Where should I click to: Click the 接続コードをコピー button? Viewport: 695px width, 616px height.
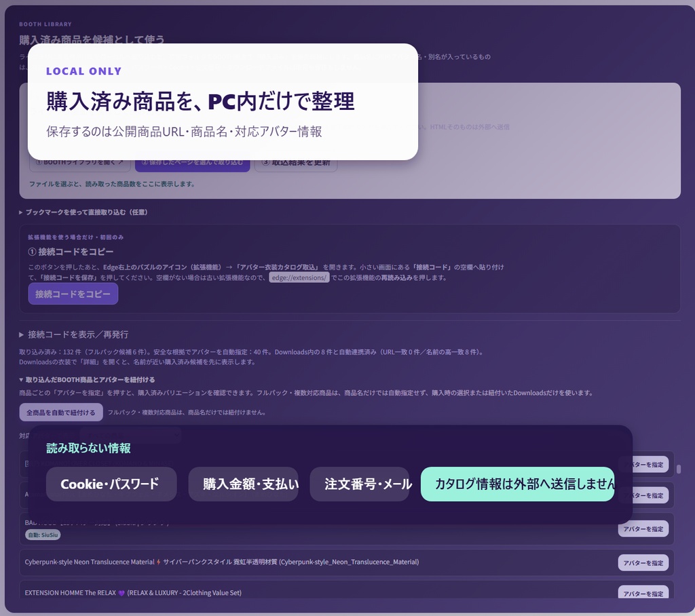73,294
